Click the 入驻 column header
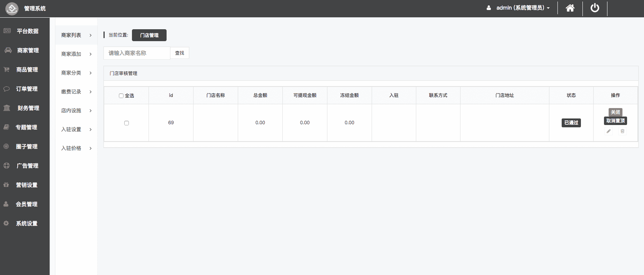644x275 pixels. (394, 95)
